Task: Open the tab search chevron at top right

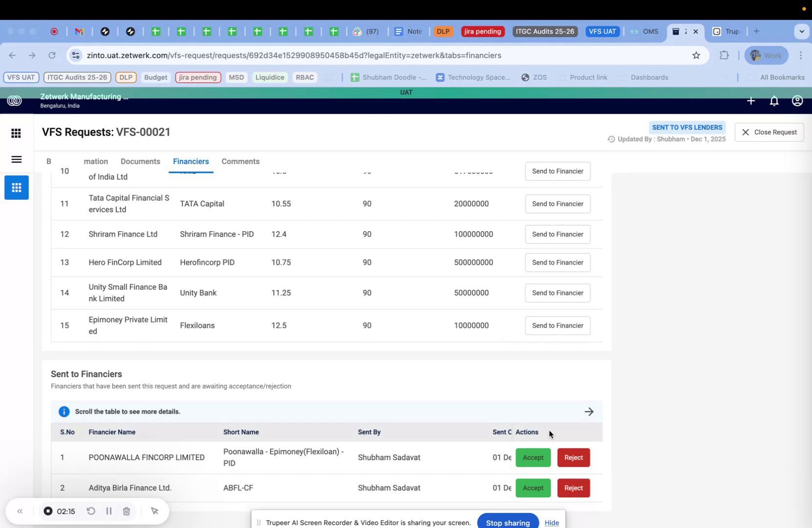Action: pos(802,31)
